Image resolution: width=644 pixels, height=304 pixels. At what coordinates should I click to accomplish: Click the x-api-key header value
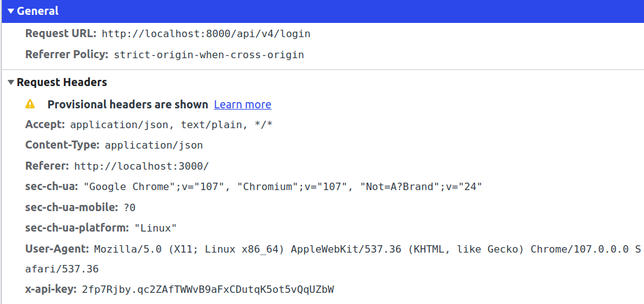coord(208,290)
